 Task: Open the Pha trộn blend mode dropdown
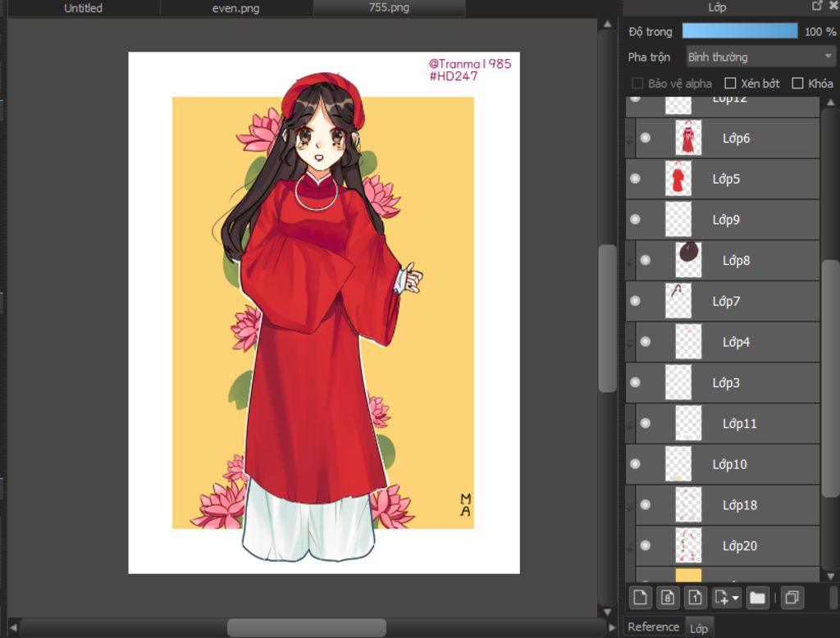click(760, 57)
